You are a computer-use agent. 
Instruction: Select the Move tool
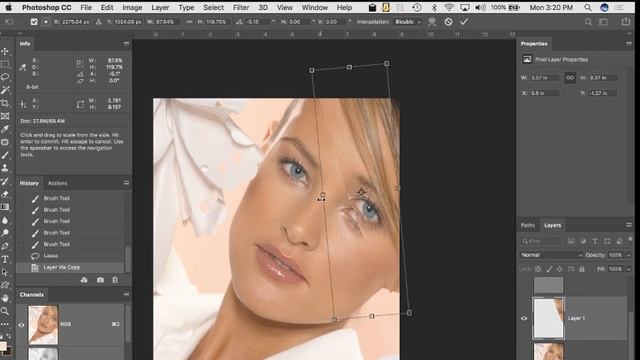5,51
